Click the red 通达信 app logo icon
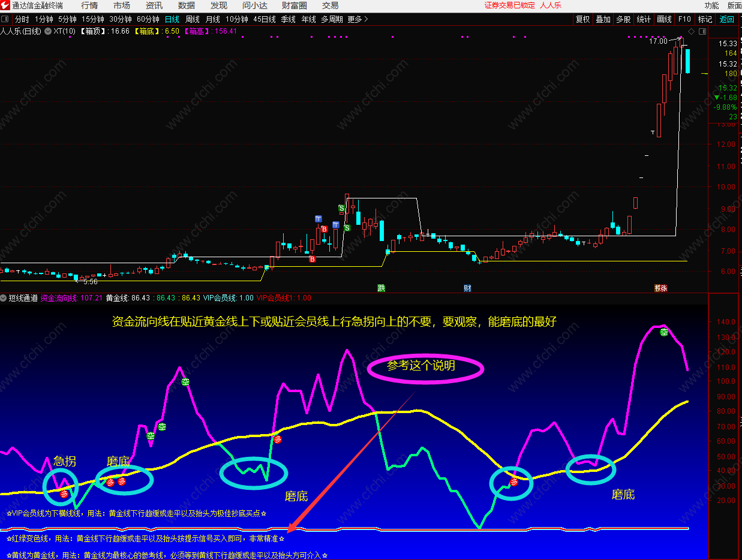The width and height of the screenshot is (742, 560). 5,5
